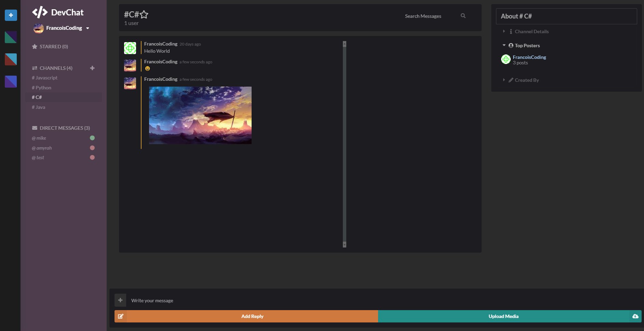Click the '3 posts' count text
Viewport: 644px width, 331px height.
tap(520, 63)
